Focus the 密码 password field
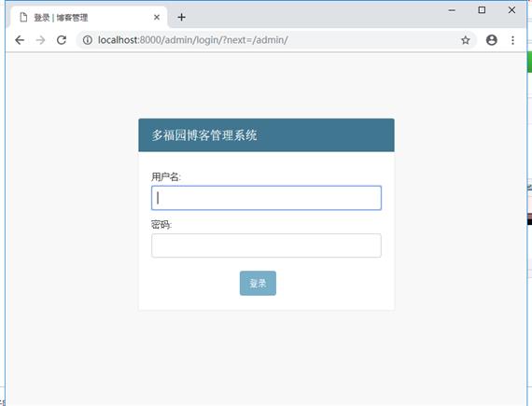Viewport: 532px width, 406px height. point(266,245)
